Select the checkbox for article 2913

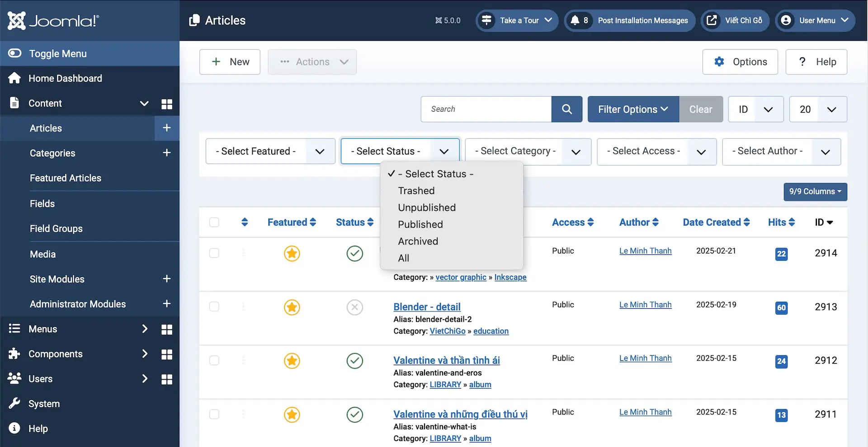214,307
